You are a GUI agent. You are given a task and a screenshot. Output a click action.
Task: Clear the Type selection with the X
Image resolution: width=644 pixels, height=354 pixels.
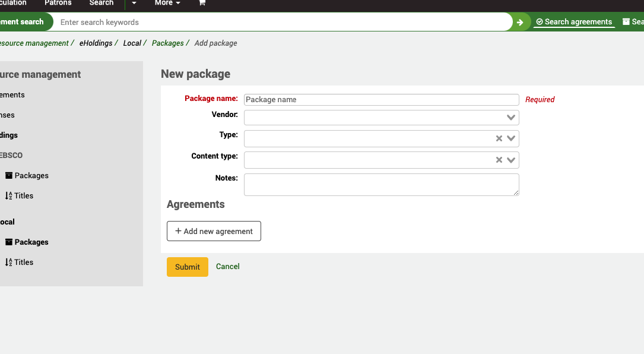click(498, 138)
